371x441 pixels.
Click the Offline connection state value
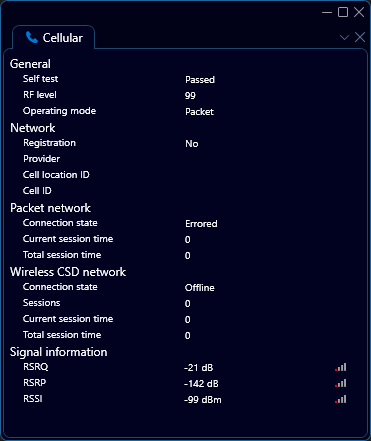coord(200,287)
